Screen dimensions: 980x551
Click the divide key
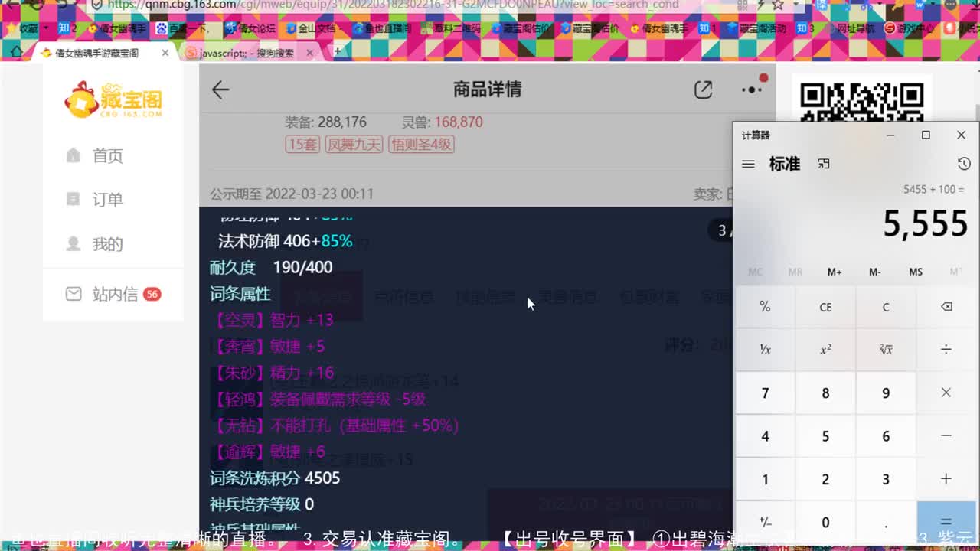pos(946,350)
